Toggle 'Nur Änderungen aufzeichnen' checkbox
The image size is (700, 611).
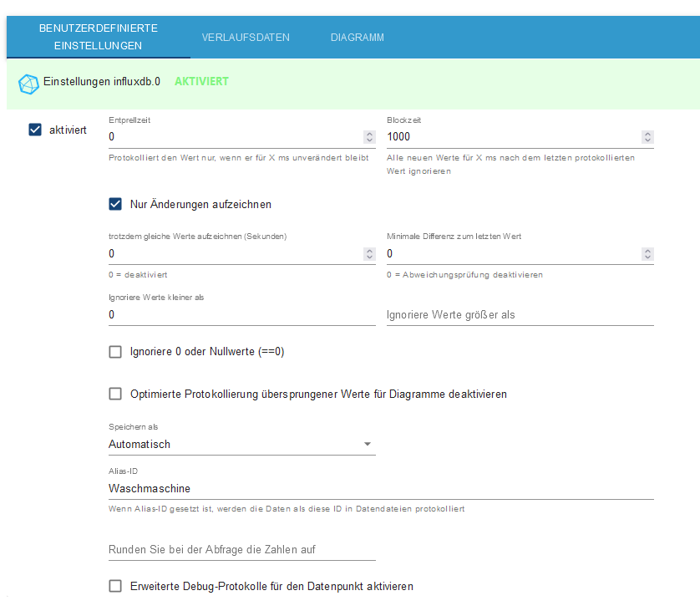coord(115,204)
